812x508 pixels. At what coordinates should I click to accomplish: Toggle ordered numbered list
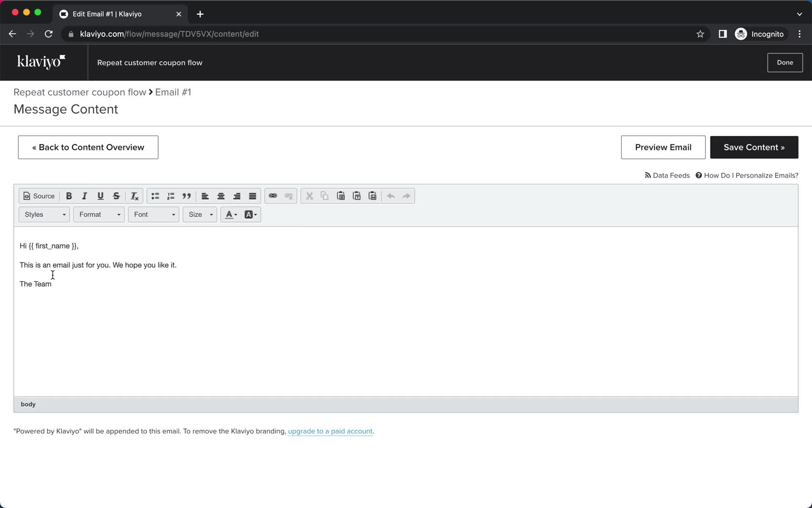pos(171,196)
